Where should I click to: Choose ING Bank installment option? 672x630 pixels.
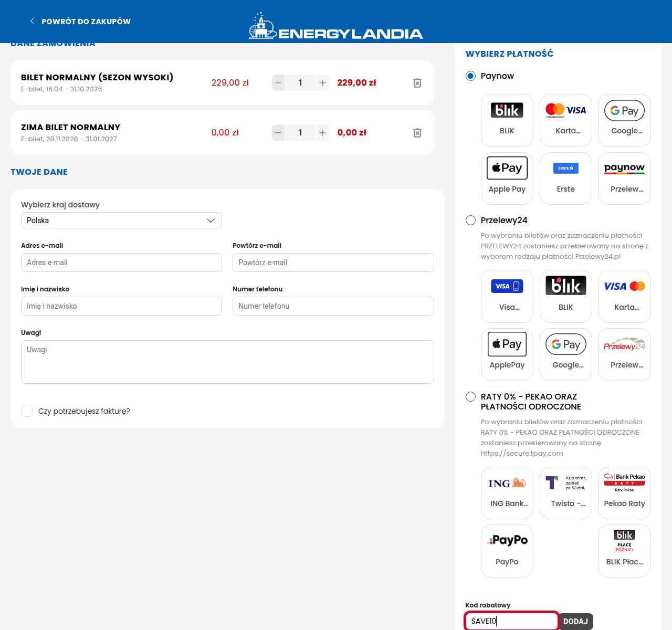tap(507, 493)
